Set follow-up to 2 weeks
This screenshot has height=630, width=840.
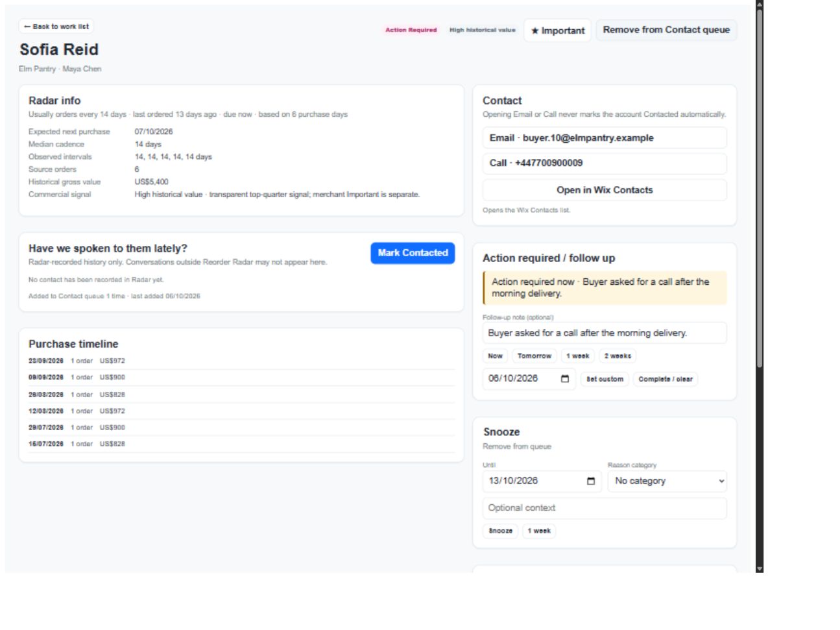tap(618, 356)
